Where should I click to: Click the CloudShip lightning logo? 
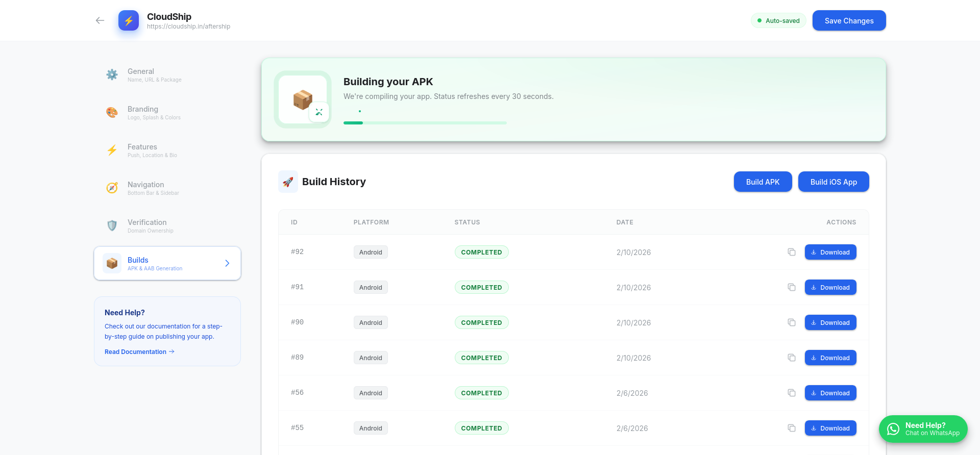coord(129,20)
